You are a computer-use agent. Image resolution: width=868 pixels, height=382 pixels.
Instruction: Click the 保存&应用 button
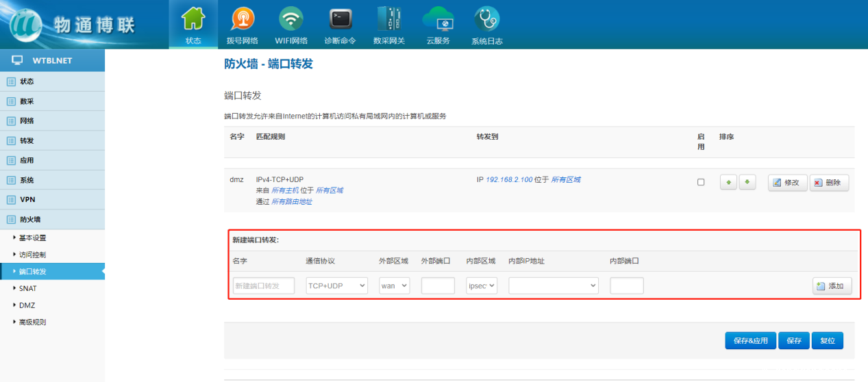(750, 341)
